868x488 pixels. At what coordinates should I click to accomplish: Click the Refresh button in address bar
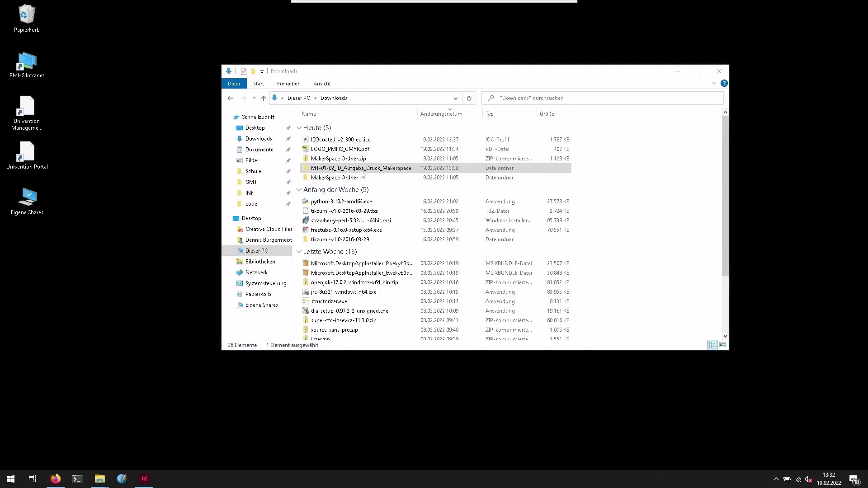469,98
